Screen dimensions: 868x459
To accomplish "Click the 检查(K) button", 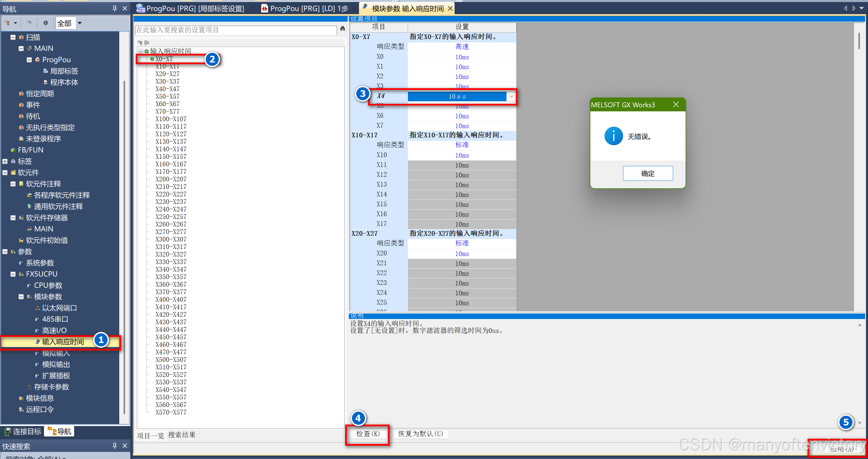I will click(x=368, y=434).
